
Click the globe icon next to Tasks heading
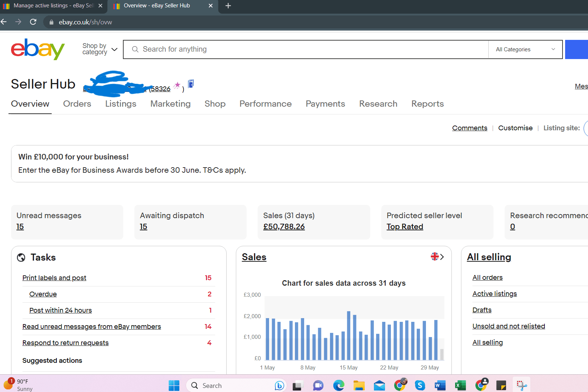21,258
